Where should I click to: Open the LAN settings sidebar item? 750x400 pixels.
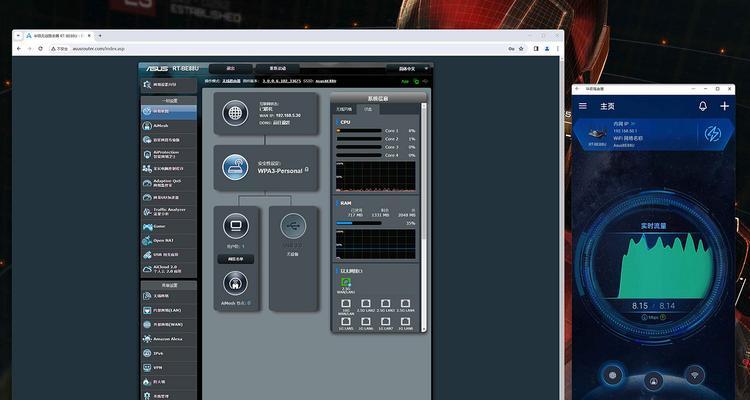click(168, 310)
